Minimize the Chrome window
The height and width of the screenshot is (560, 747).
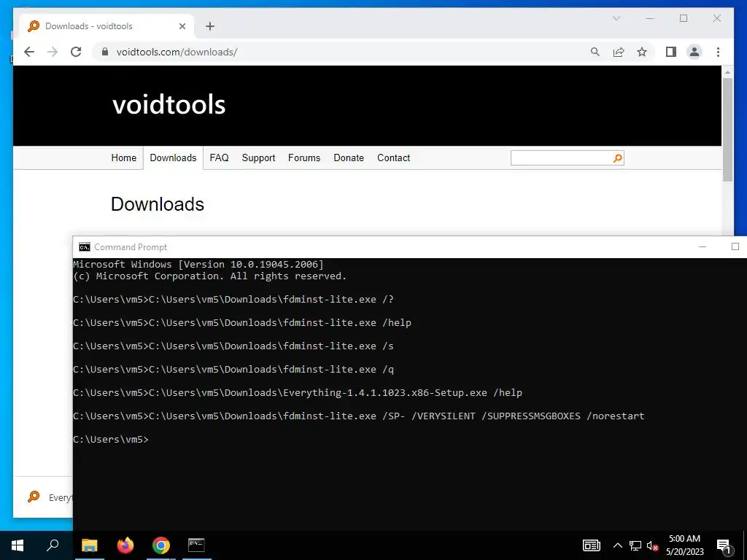[x=650, y=18]
